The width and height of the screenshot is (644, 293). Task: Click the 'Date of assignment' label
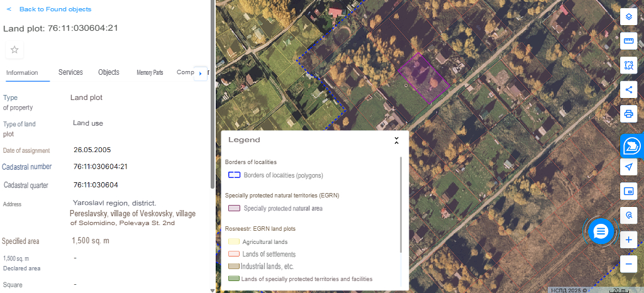click(26, 151)
